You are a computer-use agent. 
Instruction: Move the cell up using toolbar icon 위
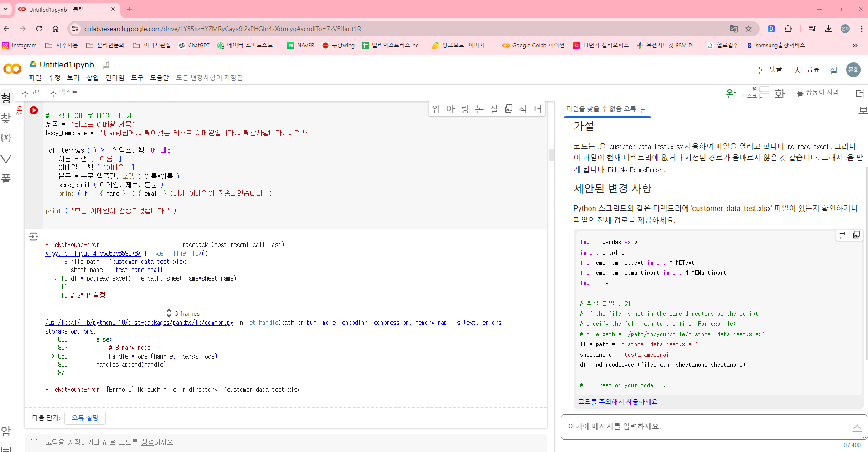click(436, 108)
